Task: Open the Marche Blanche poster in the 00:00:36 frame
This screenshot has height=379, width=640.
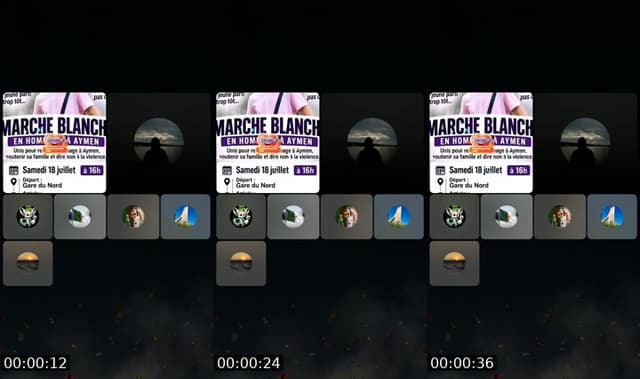Action: [481, 142]
